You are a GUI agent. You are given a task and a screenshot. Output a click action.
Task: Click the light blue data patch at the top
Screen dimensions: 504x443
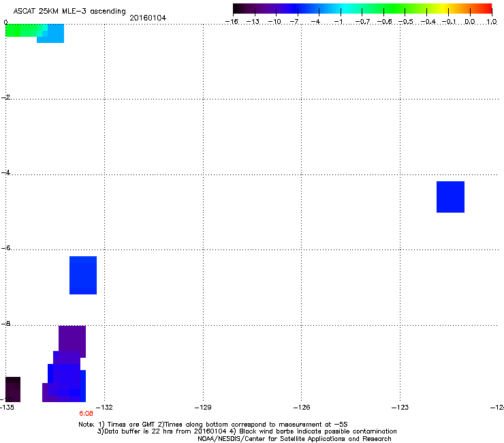coord(53,33)
